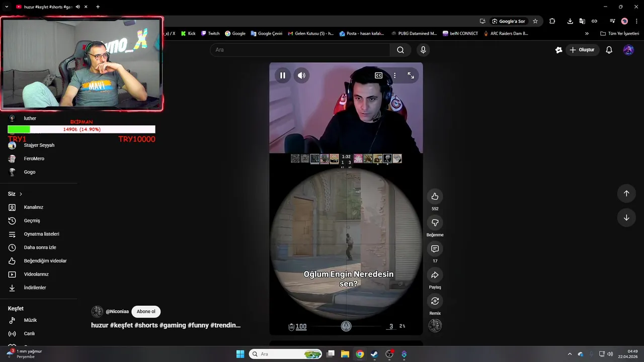Like the Short with thumbs up
This screenshot has height=362, width=644.
tap(435, 197)
